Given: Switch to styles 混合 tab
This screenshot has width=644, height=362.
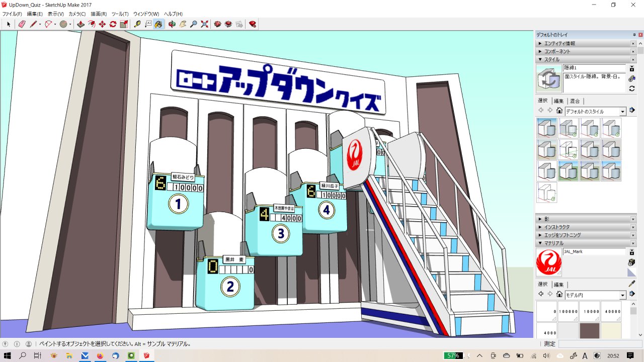Looking at the screenshot, I should pyautogui.click(x=574, y=101).
